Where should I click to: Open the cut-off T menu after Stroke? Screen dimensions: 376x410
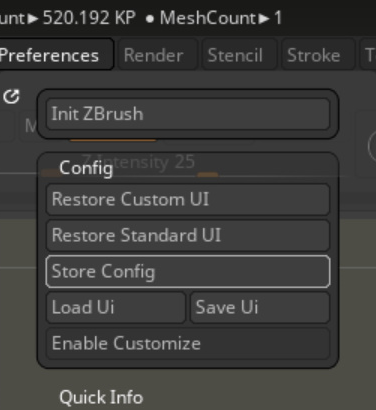tap(368, 55)
